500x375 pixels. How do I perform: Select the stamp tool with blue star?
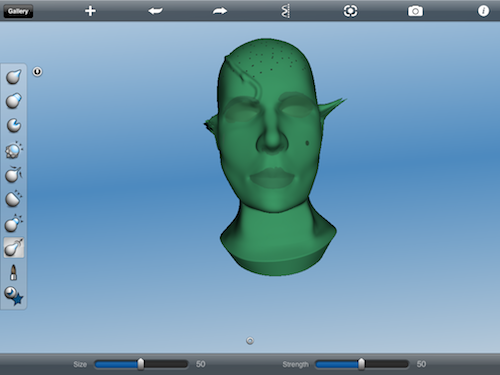[14, 295]
